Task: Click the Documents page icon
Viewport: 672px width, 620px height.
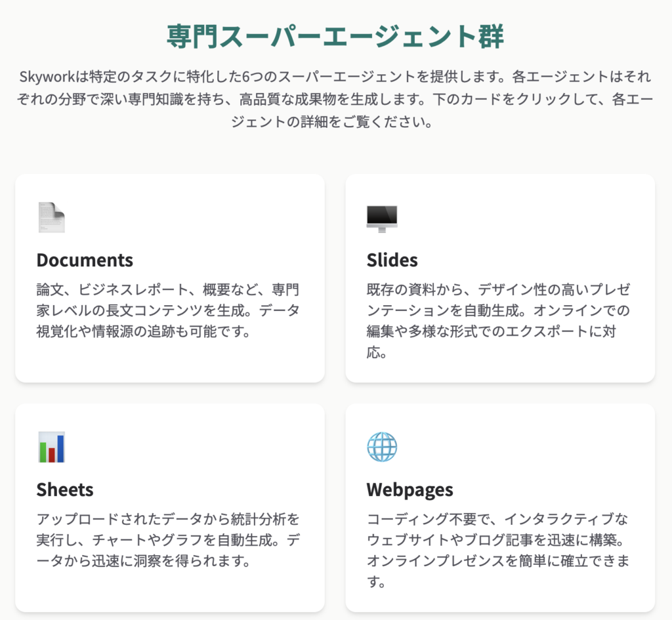Action: click(51, 217)
